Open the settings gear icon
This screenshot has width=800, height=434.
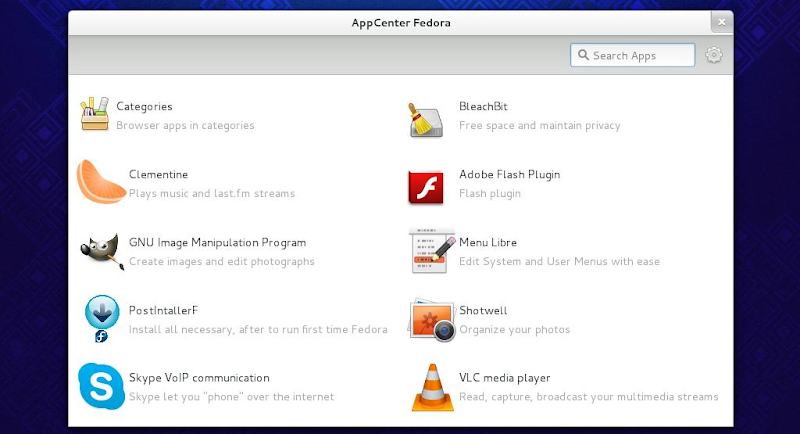pyautogui.click(x=714, y=55)
